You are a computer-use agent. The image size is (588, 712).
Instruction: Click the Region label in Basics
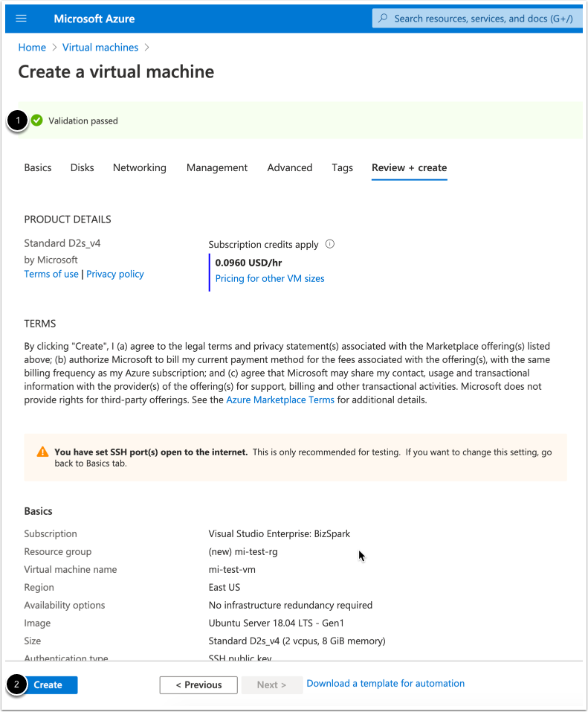39,587
